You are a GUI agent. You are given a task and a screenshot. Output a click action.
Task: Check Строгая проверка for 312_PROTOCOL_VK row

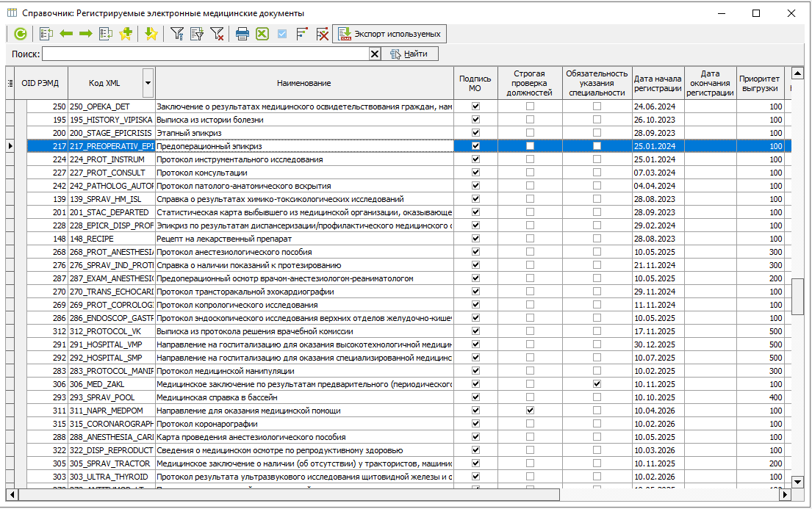[530, 331]
